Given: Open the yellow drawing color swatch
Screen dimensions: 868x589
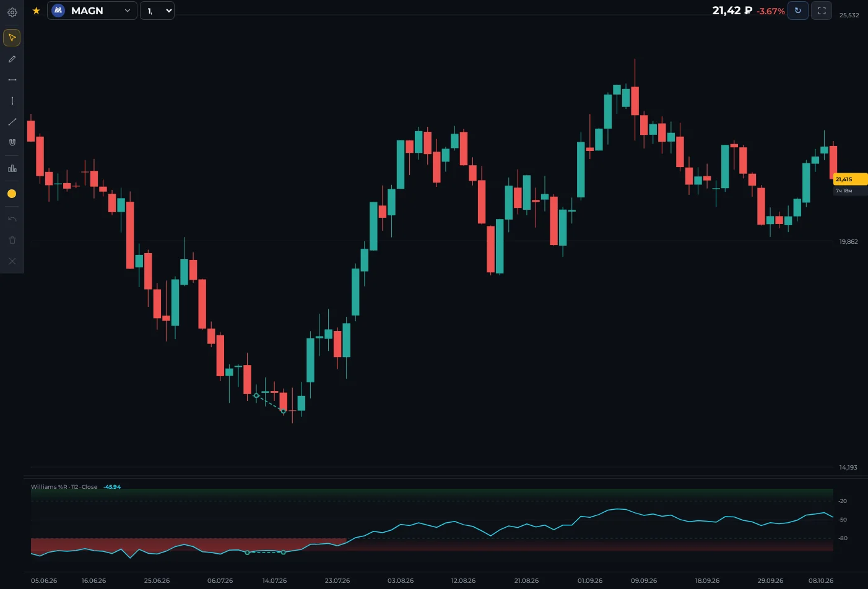Looking at the screenshot, I should coord(12,194).
